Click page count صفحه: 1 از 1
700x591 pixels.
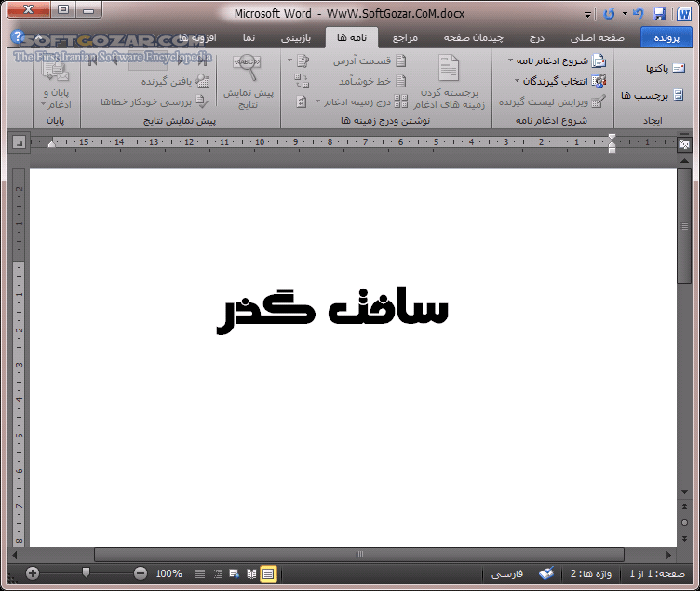(657, 573)
